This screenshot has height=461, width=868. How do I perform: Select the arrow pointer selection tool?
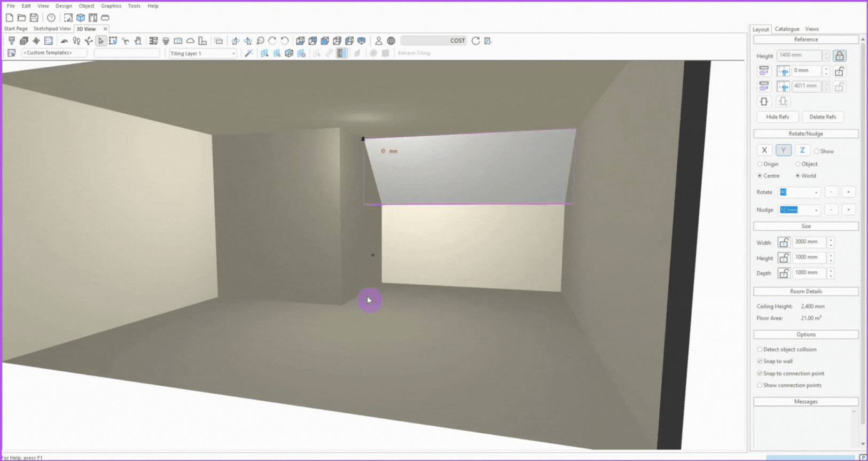pyautogui.click(x=101, y=41)
